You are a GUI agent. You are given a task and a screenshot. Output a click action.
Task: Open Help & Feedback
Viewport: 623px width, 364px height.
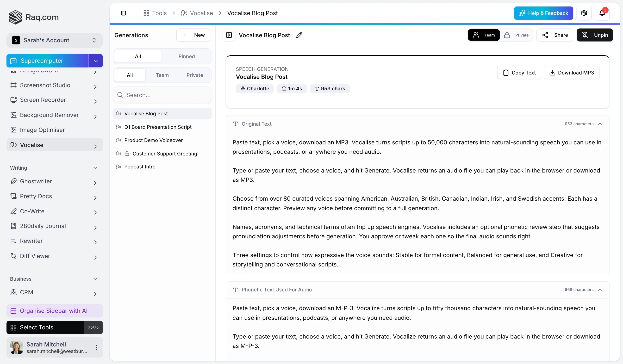click(x=543, y=13)
